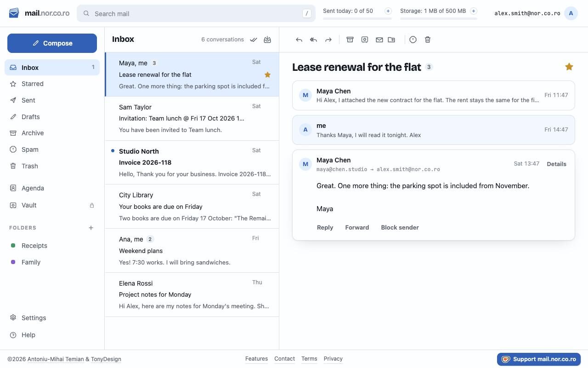Mark all as read with double-check icon
This screenshot has width=588, height=368.
[254, 40]
